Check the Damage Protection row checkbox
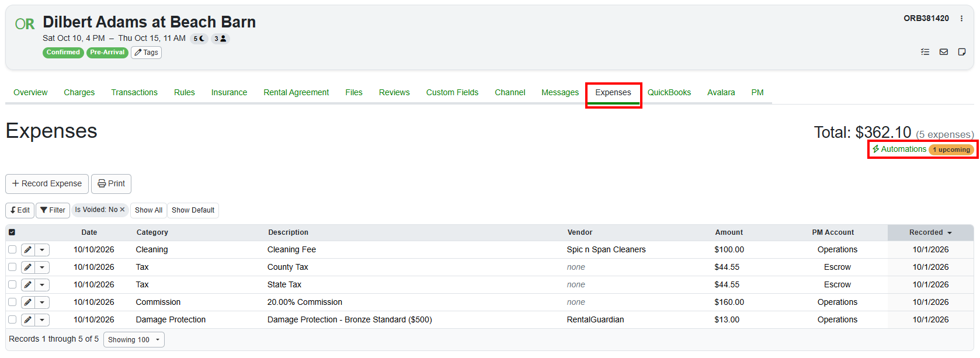The width and height of the screenshot is (980, 358). 12,319
